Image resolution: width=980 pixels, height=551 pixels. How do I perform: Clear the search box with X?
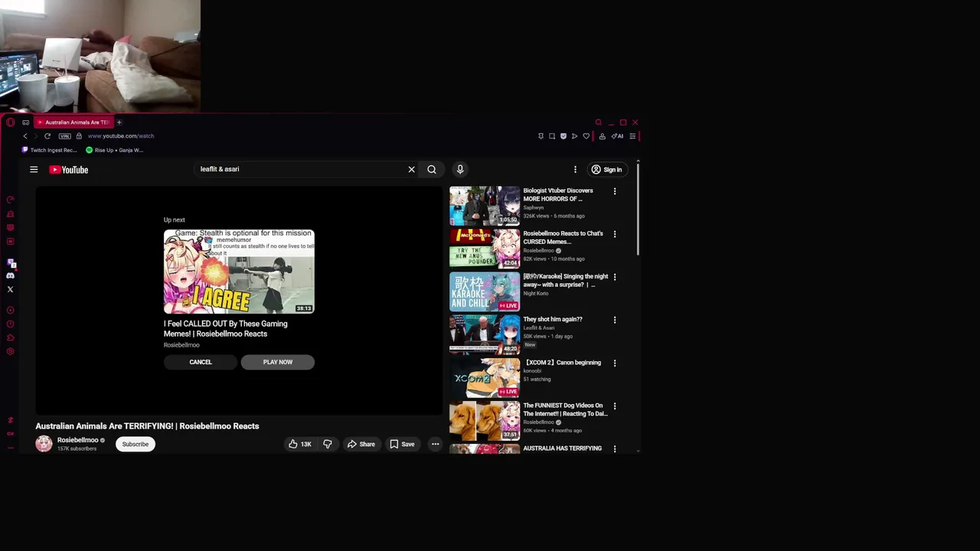[x=411, y=169]
